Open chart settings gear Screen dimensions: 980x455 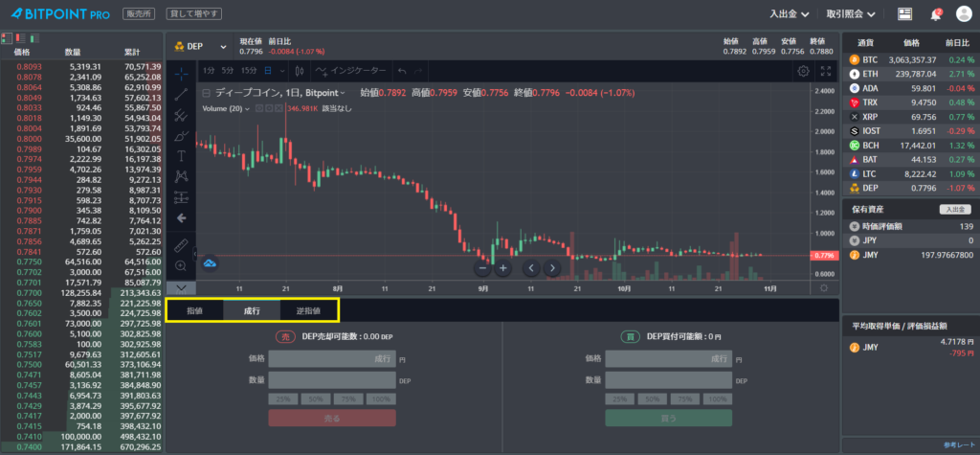point(804,71)
